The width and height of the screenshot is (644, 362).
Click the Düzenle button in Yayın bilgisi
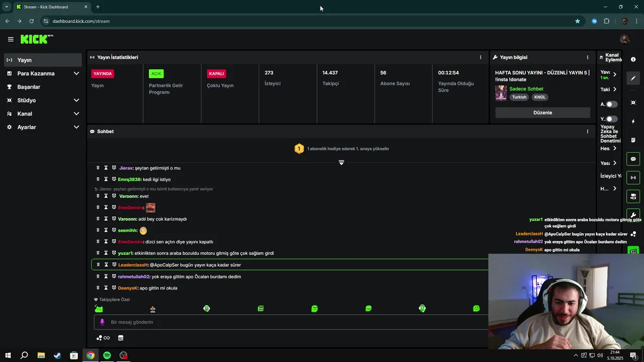click(x=542, y=113)
